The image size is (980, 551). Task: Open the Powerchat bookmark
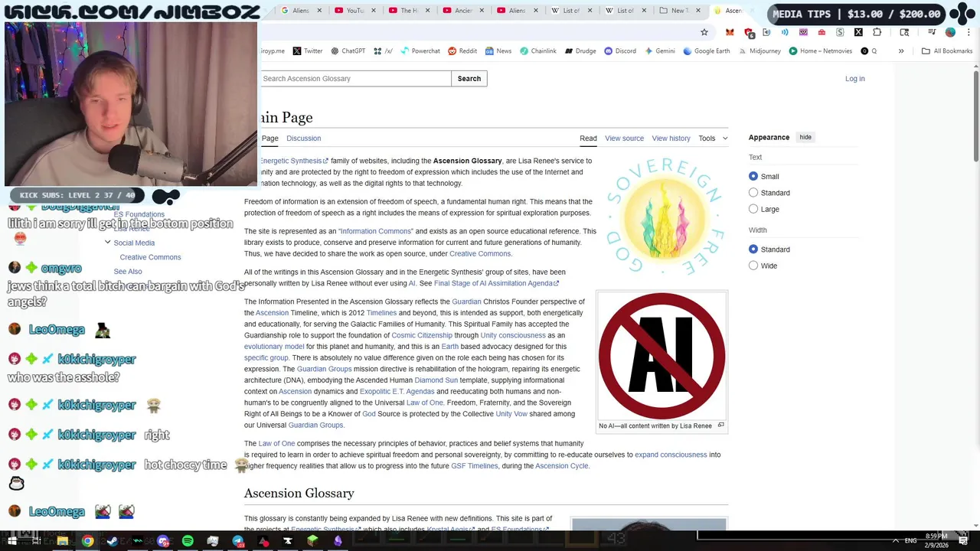click(x=420, y=51)
